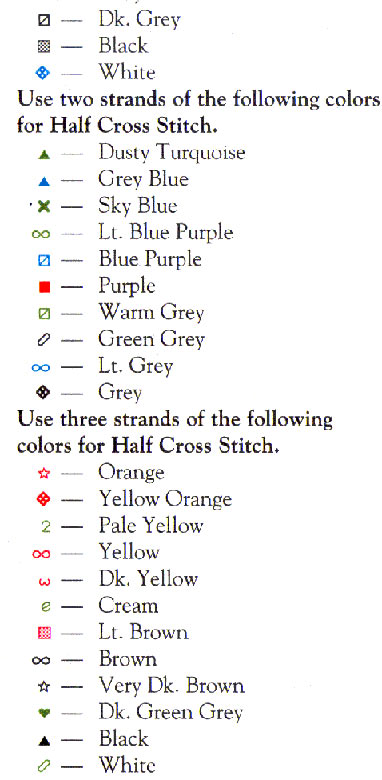The height and width of the screenshot is (780, 382).
Task: Click the blue infinity symbol for Lt. Grey
Action: click(x=41, y=368)
